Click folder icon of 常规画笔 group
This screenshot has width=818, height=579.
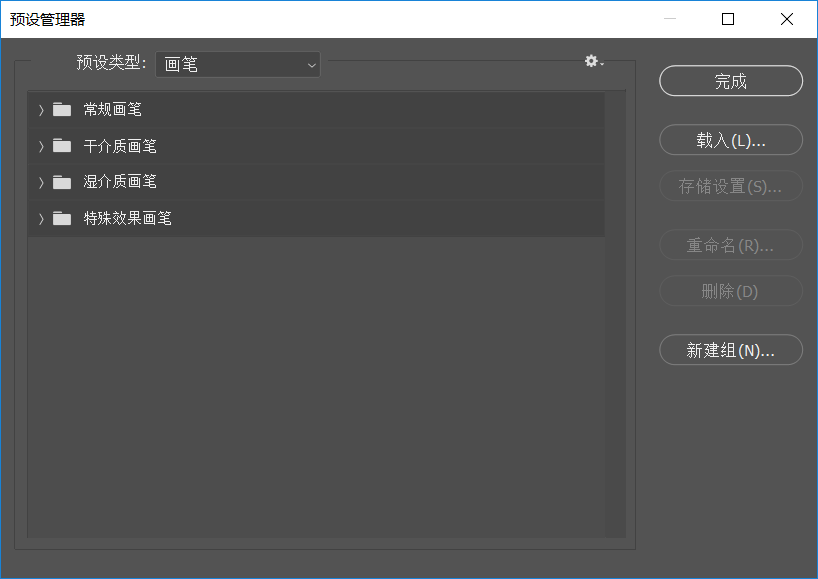coord(62,110)
